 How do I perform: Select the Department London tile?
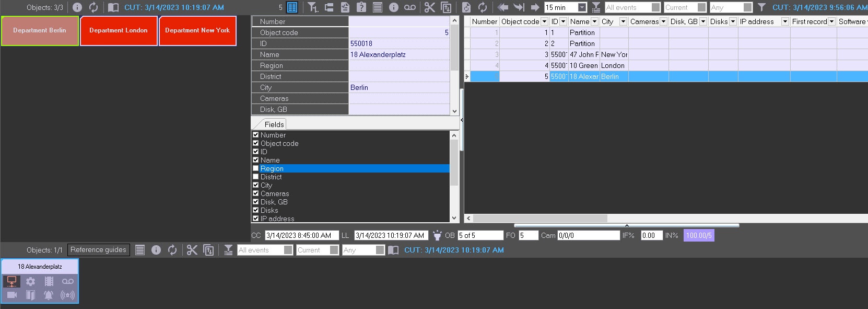click(x=119, y=30)
